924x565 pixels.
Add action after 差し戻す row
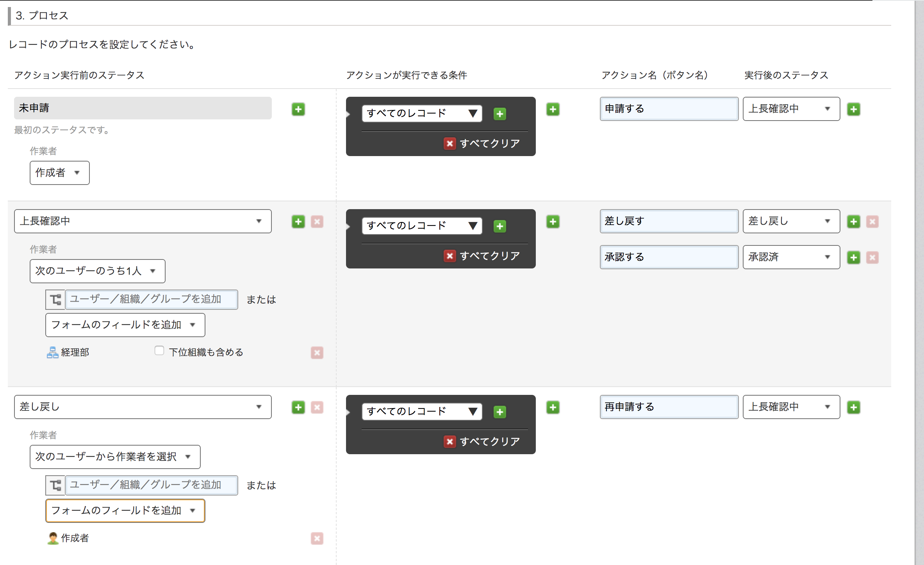tap(854, 222)
